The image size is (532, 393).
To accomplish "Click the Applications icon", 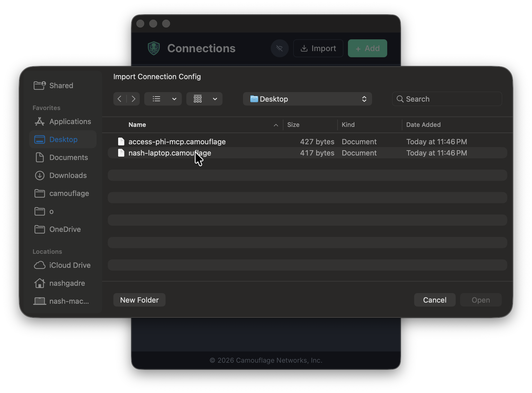I will 40,121.
